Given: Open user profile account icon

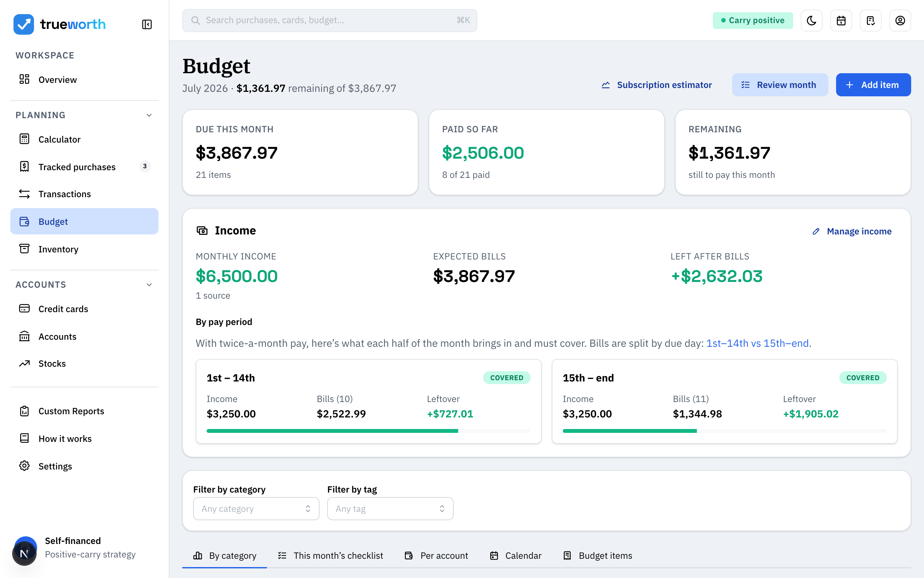Looking at the screenshot, I should [x=900, y=21].
